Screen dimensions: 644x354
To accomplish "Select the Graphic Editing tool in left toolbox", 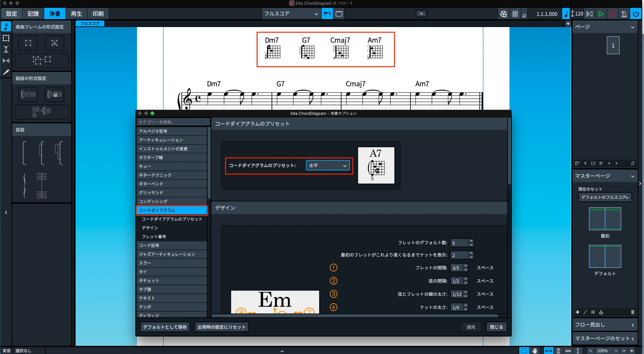I will pyautogui.click(x=6, y=26).
